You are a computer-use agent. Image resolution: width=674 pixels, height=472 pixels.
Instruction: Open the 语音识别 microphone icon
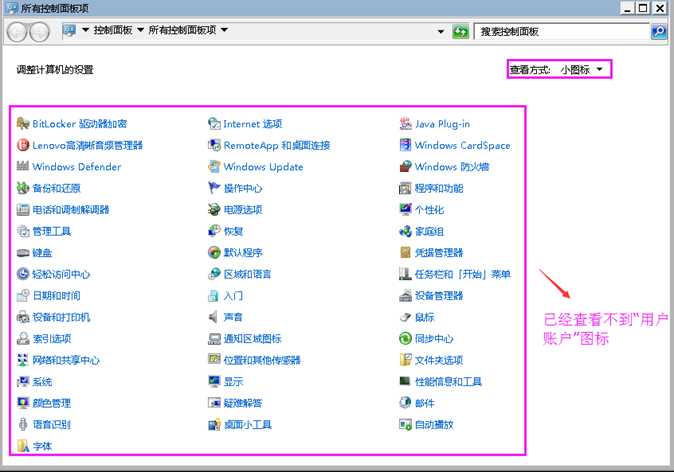point(23,425)
